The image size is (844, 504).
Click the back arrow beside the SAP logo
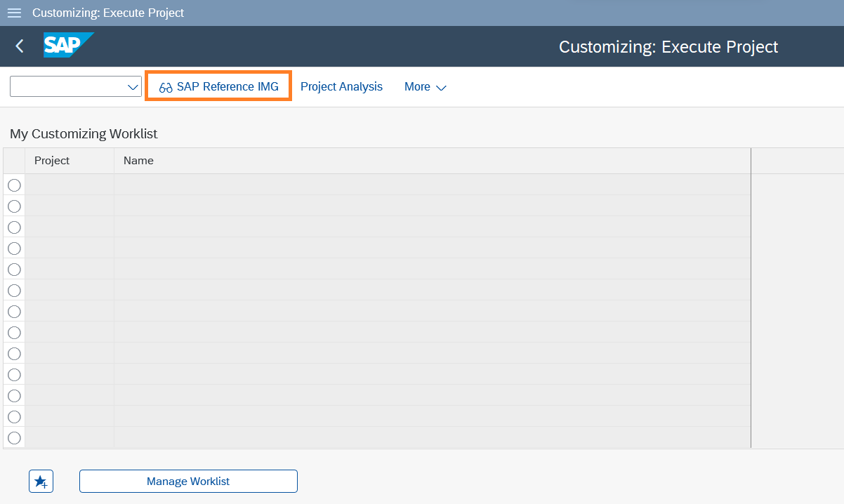(20, 46)
